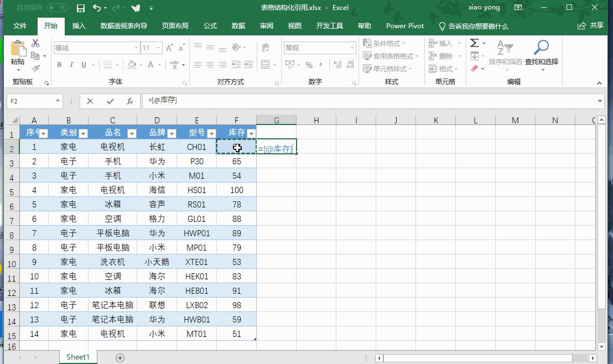Select the Sheet1 worksheet tab
613x364 pixels.
click(x=77, y=357)
